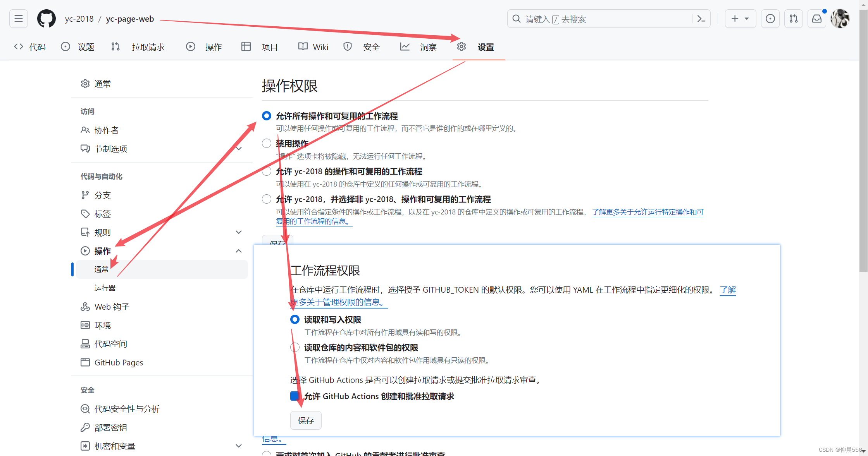Switch to the 安全 tab
Image resolution: width=868 pixels, height=456 pixels.
coord(362,47)
